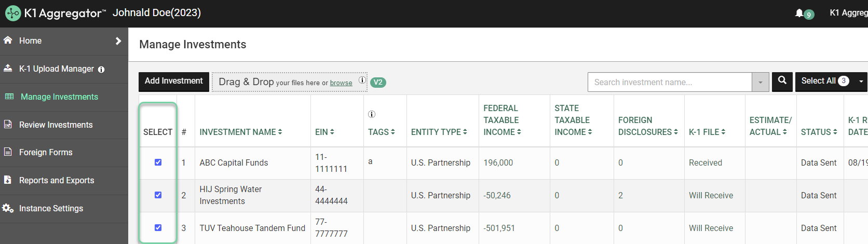Click info icon next to Drag & Drop

[x=362, y=80]
